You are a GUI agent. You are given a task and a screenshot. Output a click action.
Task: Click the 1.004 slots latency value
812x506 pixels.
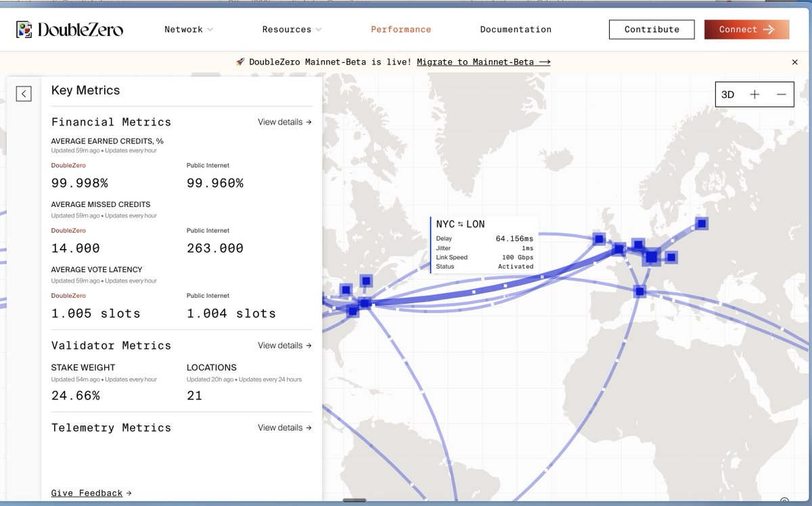231,314
